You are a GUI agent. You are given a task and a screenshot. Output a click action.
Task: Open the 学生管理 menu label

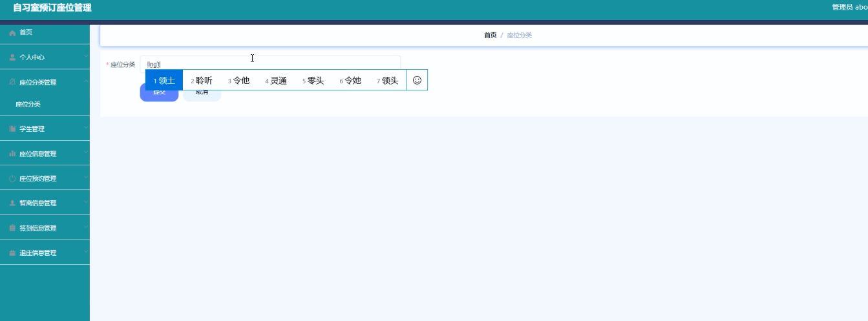pos(32,129)
